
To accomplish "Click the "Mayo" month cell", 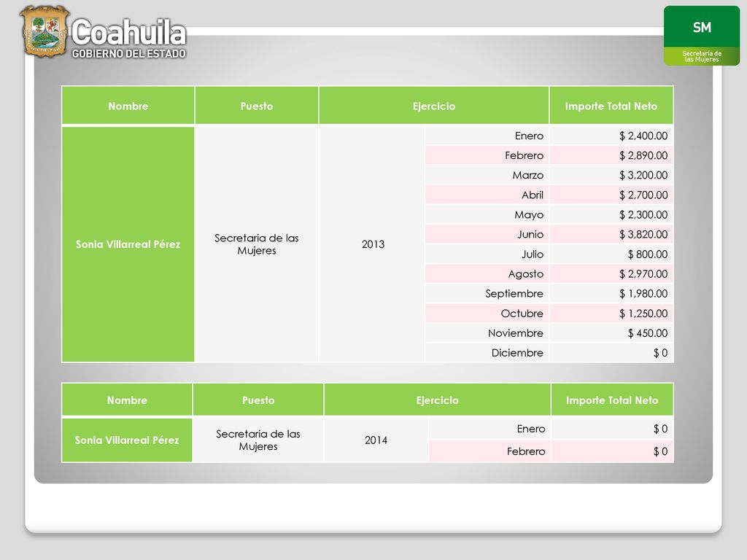I will click(487, 215).
